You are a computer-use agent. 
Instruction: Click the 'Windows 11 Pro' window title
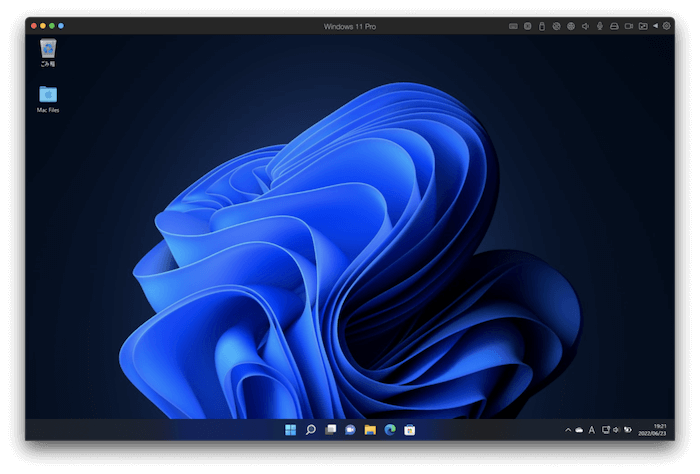[350, 27]
